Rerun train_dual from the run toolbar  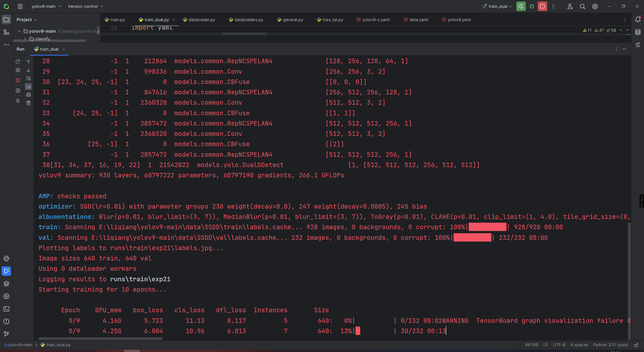18,62
